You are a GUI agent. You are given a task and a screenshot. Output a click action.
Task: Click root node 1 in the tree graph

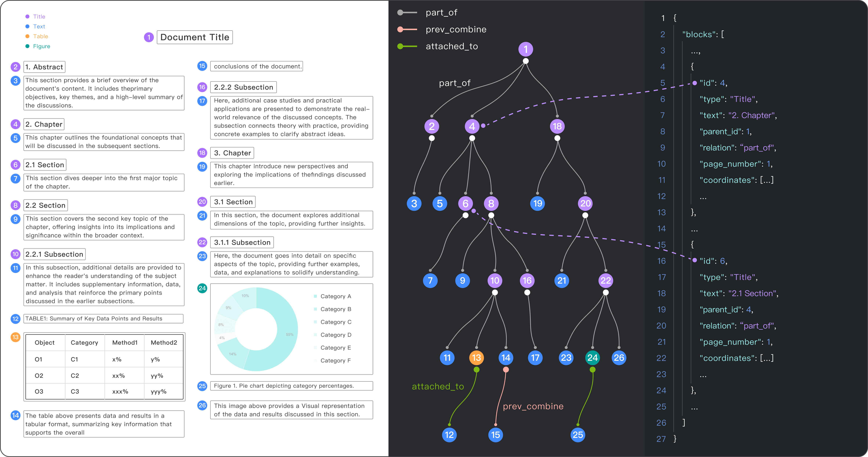coord(526,49)
